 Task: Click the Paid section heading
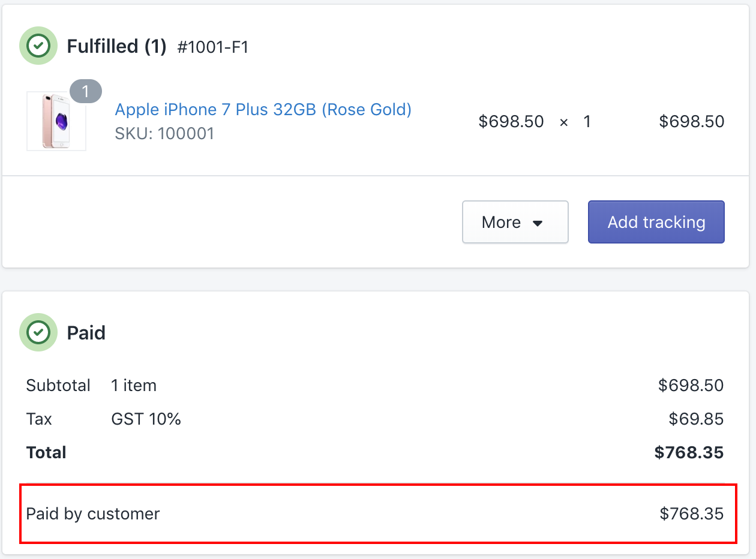click(86, 332)
